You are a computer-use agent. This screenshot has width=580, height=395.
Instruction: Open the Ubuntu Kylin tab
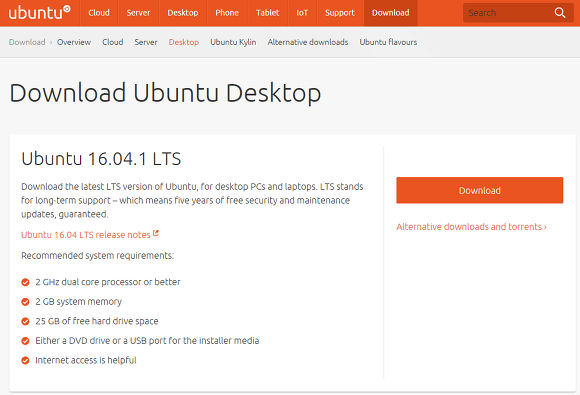(233, 42)
